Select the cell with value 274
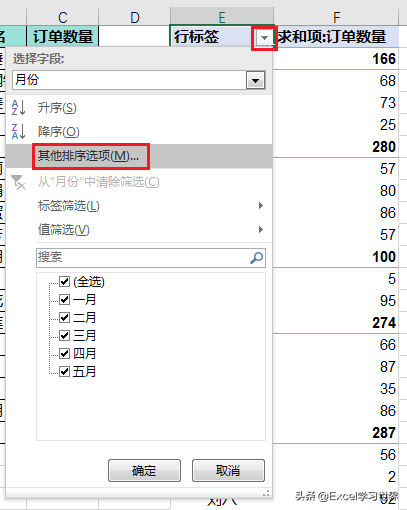This screenshot has width=407, height=510. [x=336, y=323]
